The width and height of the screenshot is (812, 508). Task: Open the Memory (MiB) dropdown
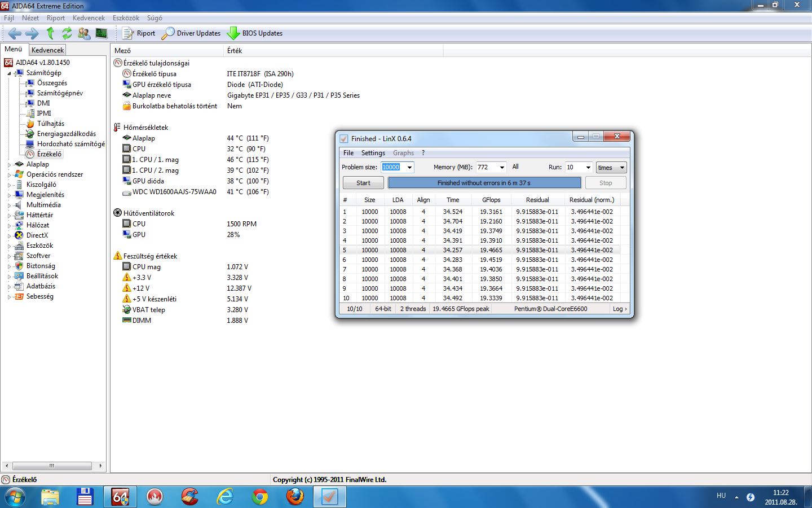pyautogui.click(x=502, y=168)
